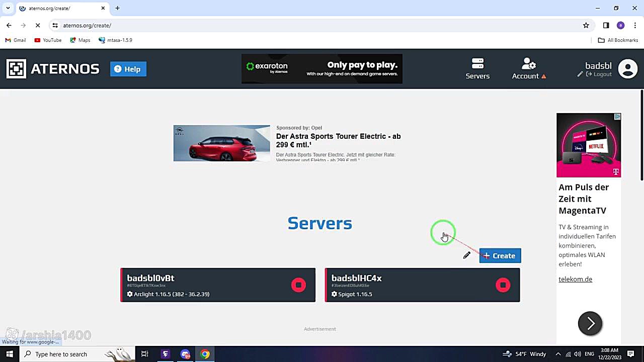Click the exaroton banner advertisement

click(322, 69)
